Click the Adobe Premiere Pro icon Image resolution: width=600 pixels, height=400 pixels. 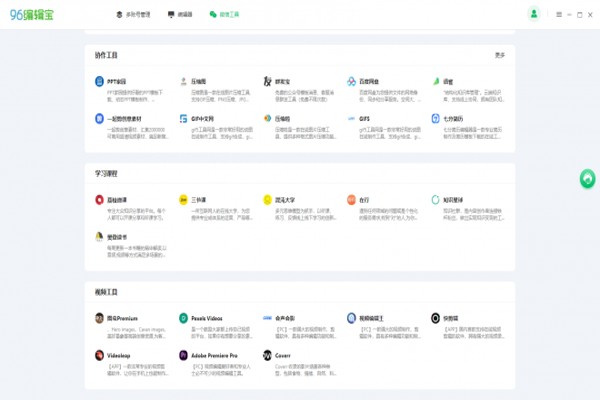(183, 355)
